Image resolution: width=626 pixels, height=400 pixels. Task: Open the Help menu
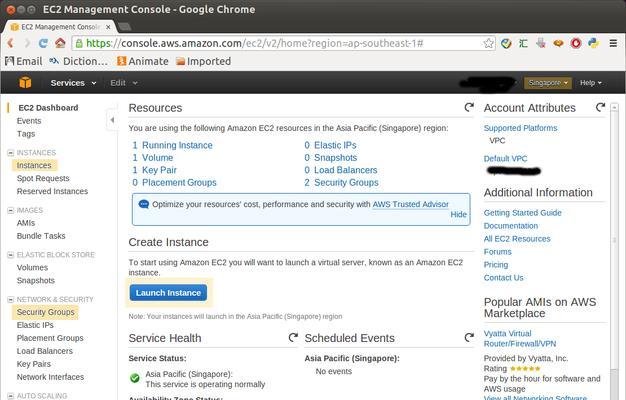(x=591, y=83)
